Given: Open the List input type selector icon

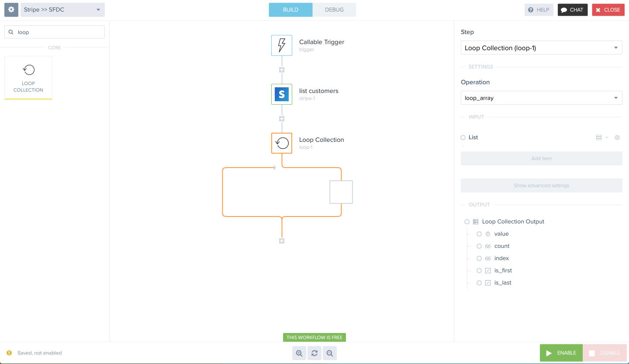Looking at the screenshot, I should pyautogui.click(x=602, y=137).
